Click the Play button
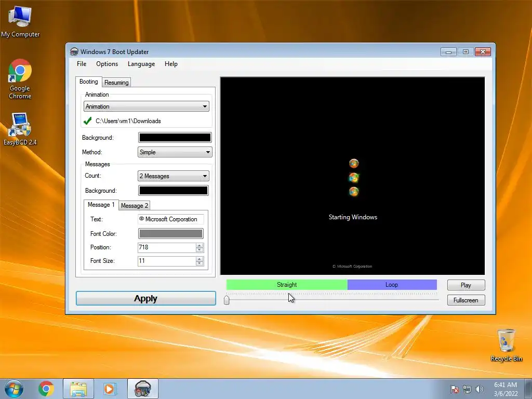 (466, 285)
